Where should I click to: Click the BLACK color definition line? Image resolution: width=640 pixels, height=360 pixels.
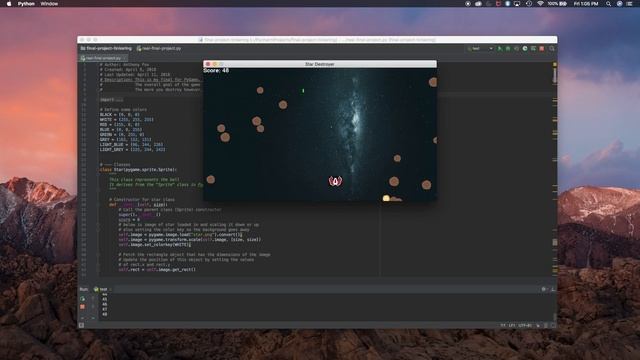click(120, 115)
